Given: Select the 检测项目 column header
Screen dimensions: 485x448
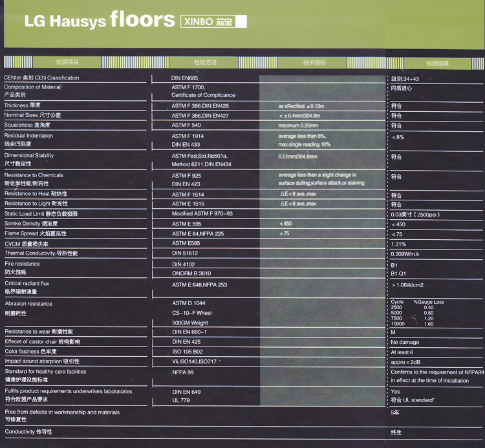Looking at the screenshot, I should pos(67,62).
